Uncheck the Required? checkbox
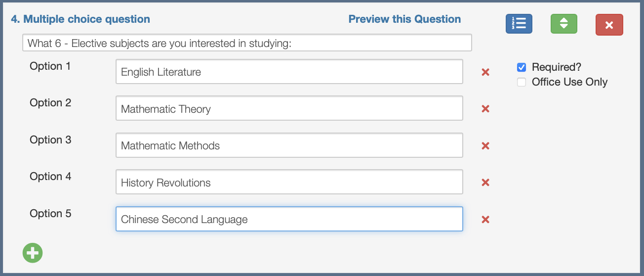Screen dimensions: 644x276 point(522,67)
